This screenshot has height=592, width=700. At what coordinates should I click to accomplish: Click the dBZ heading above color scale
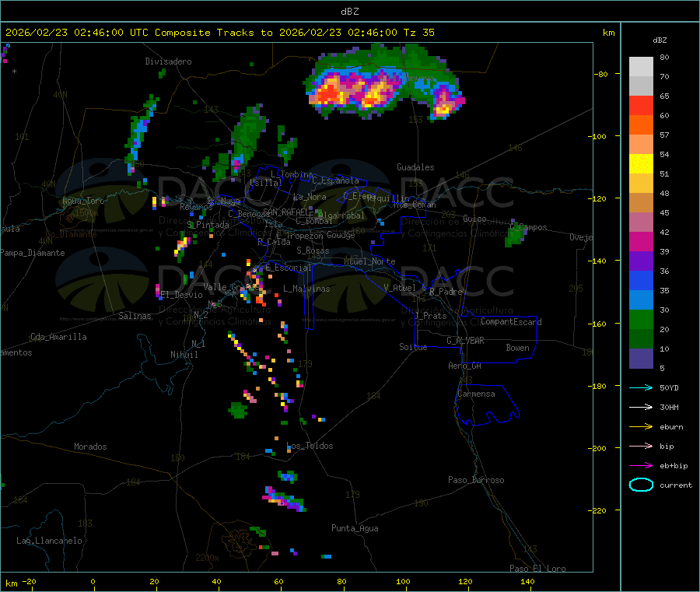click(x=660, y=40)
